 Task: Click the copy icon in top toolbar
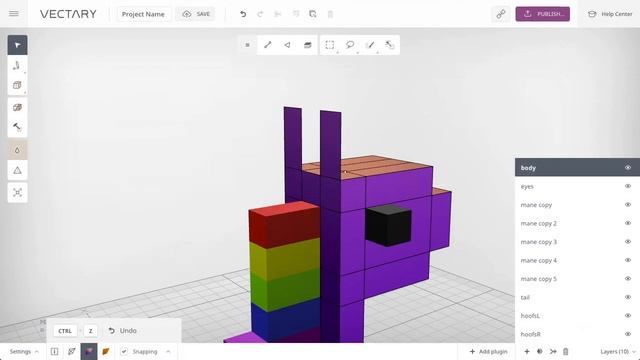pyautogui.click(x=296, y=14)
